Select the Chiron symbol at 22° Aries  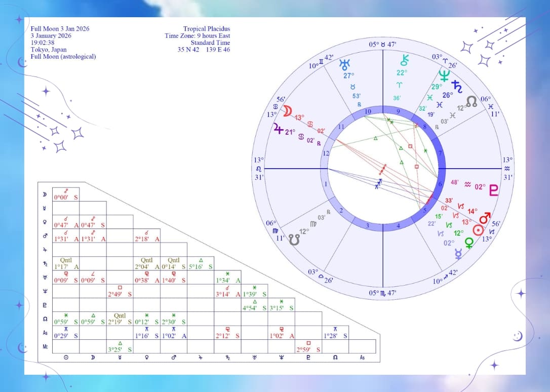coord(404,60)
